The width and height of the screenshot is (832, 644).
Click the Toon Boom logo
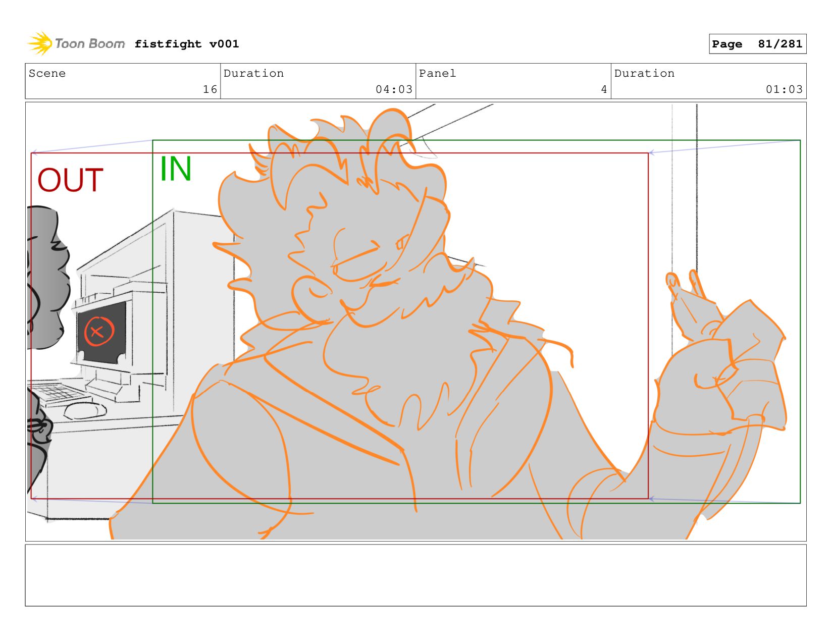(76, 43)
